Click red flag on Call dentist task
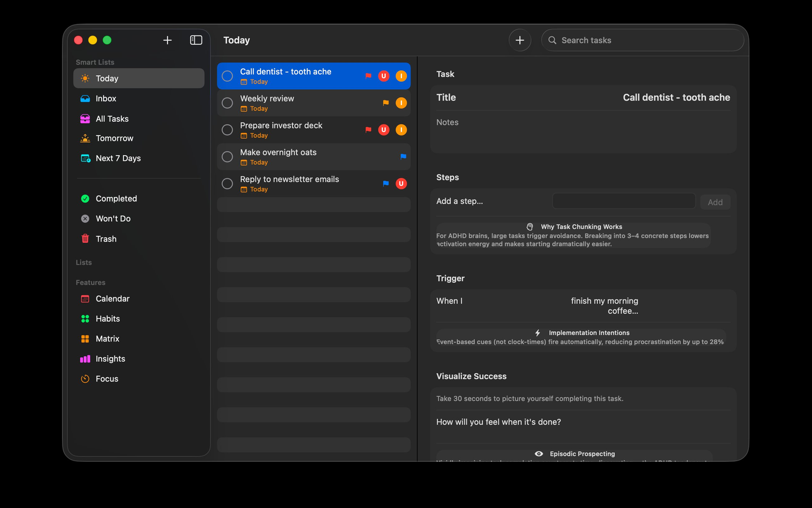Image resolution: width=812 pixels, height=508 pixels. (x=368, y=76)
